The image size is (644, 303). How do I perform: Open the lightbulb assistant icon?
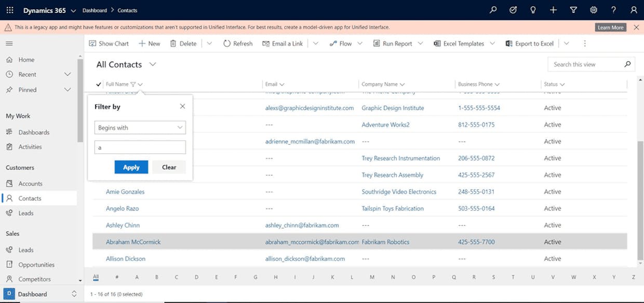(533, 10)
